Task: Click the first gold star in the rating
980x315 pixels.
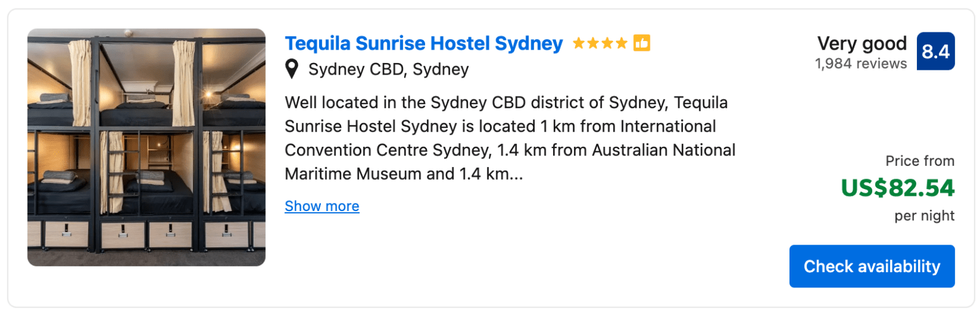Action: coord(578,43)
